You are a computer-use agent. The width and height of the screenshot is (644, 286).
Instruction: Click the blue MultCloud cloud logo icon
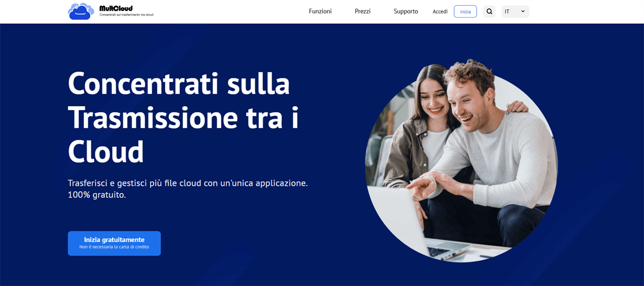[82, 11]
